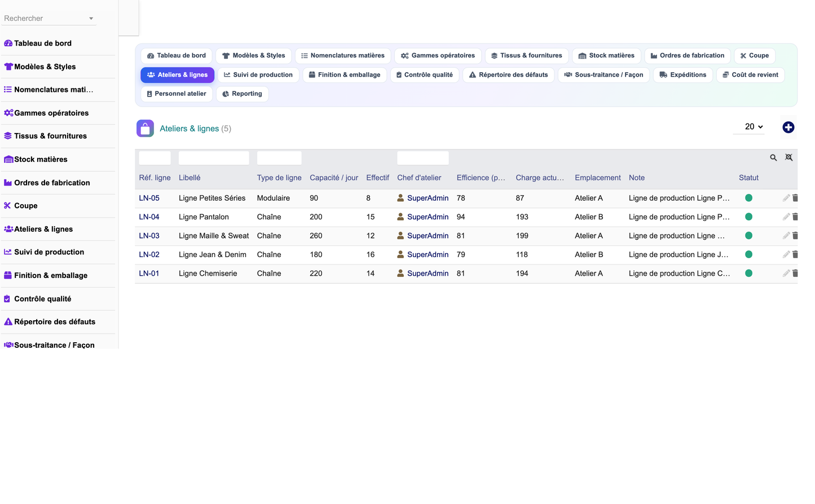
Task: Open the LN-03 line reference link
Action: [149, 236]
